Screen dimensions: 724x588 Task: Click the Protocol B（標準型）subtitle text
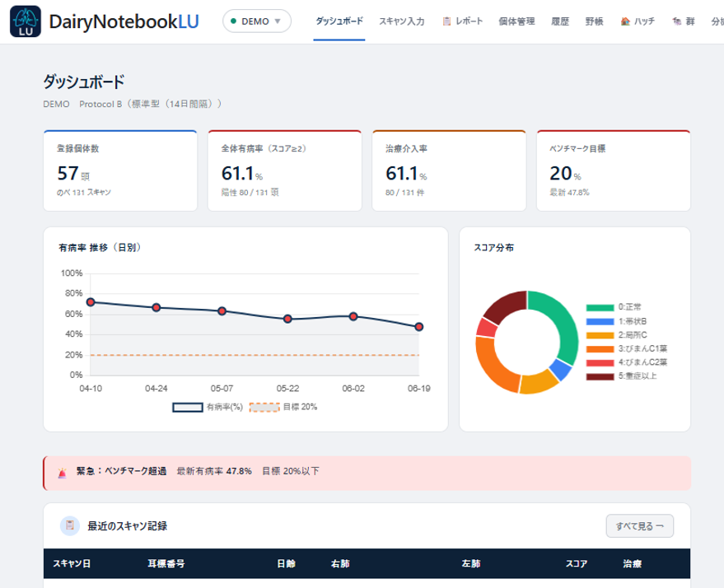click(x=150, y=104)
